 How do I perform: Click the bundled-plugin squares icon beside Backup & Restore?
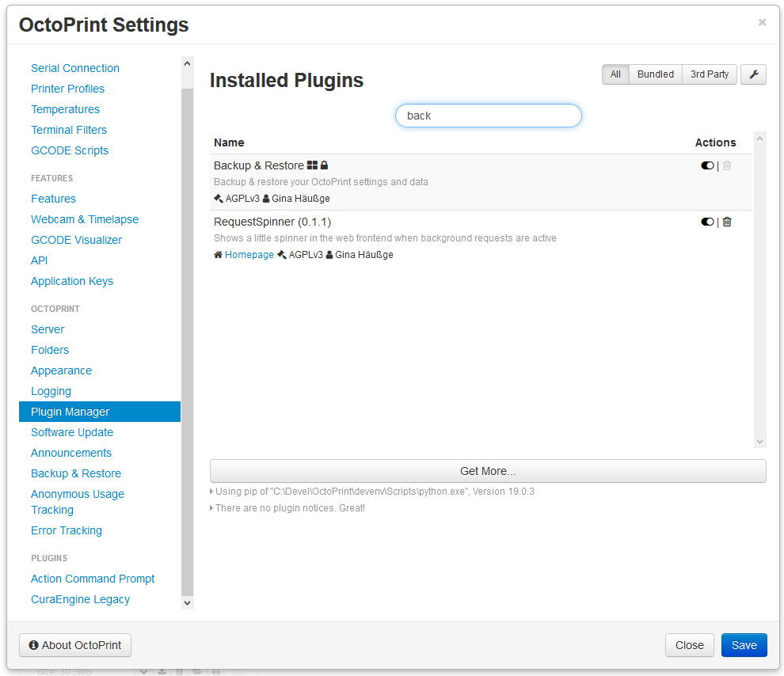point(312,165)
